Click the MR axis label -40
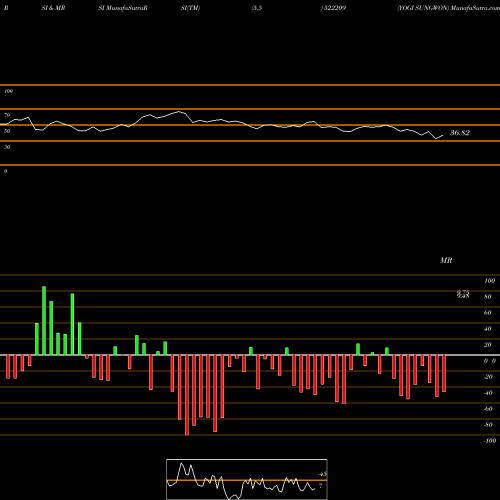This screenshot has width=500, height=500. (488, 393)
